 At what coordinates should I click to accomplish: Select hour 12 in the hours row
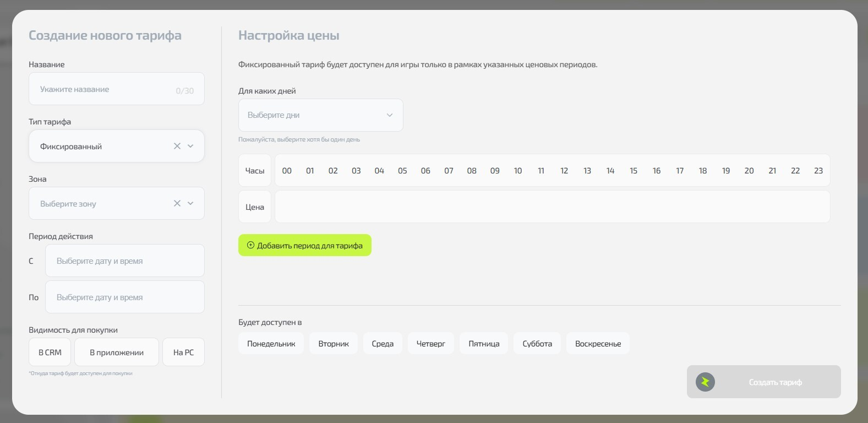click(x=564, y=171)
